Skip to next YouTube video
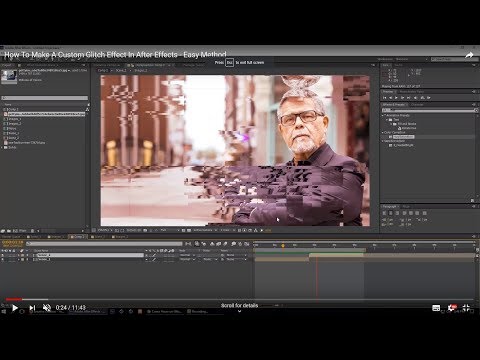This screenshot has height=360, width=480. (32, 308)
